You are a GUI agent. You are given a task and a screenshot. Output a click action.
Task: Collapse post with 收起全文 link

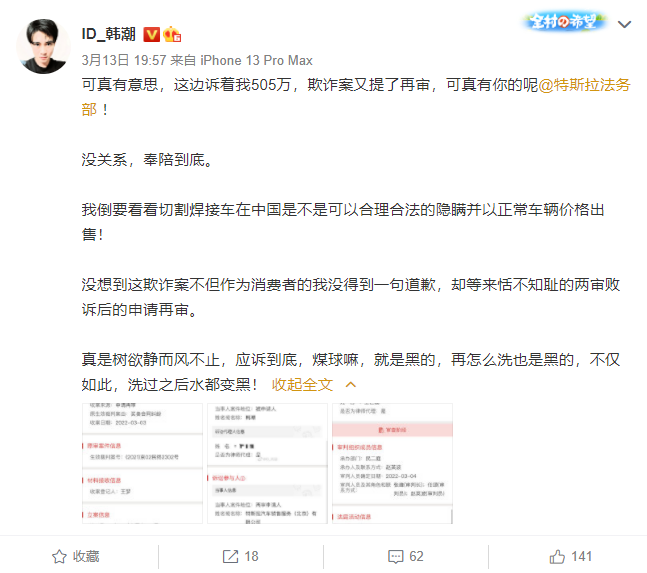302,384
